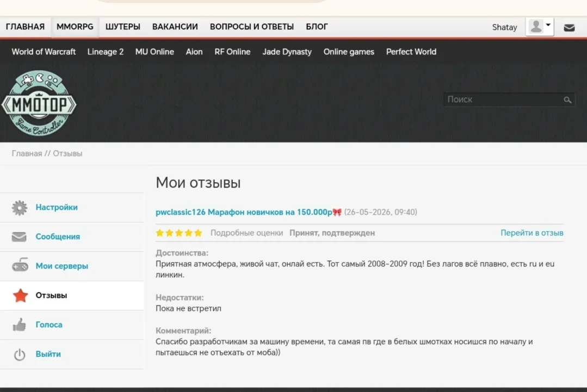Go to RF Online category

coord(232,52)
